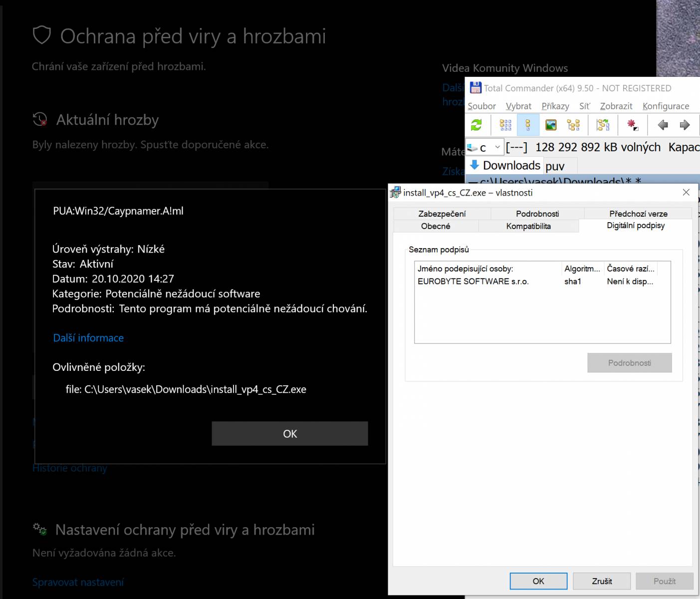Click the sha1 algorithm cell
Viewport: 700px width, 599px height.
[x=573, y=282]
